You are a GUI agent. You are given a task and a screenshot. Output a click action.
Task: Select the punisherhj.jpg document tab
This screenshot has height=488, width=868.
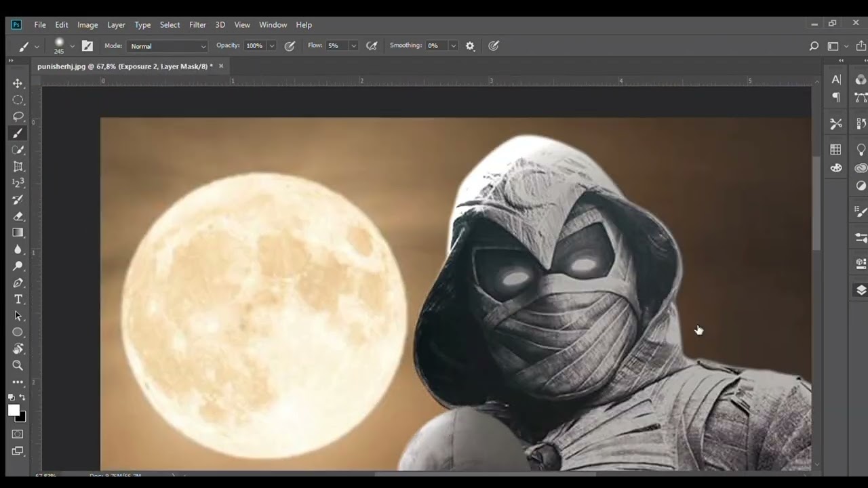(125, 66)
